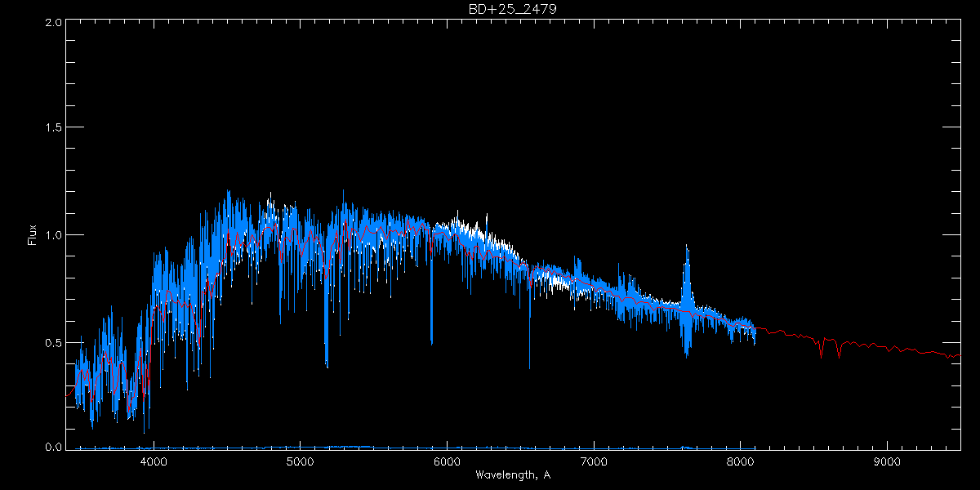Click the 0.5 flux tick label
980x490 pixels.
click(54, 342)
